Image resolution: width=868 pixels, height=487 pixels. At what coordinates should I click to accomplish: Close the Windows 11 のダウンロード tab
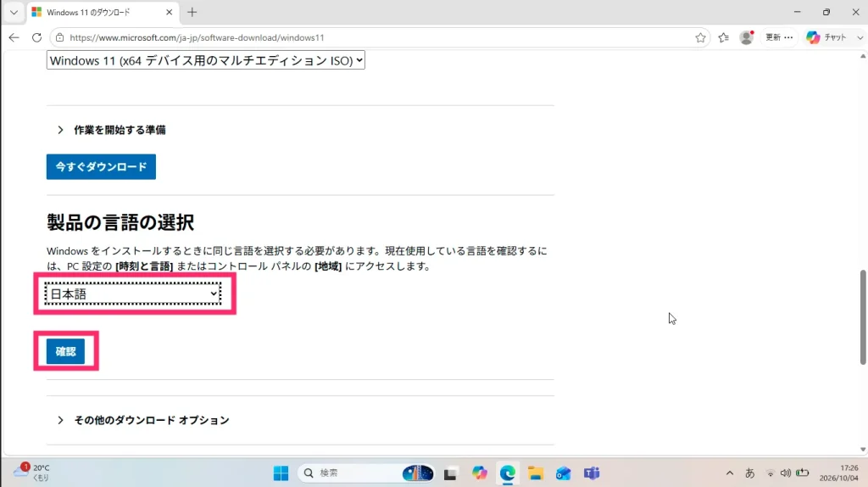[x=170, y=12]
